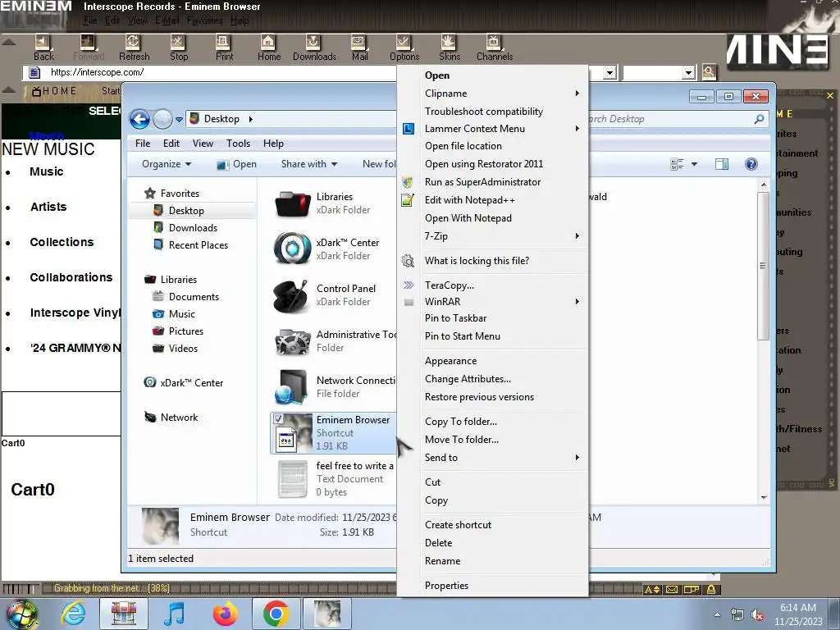
Task: Select the Libraries xDark folder icon
Action: coord(292,203)
